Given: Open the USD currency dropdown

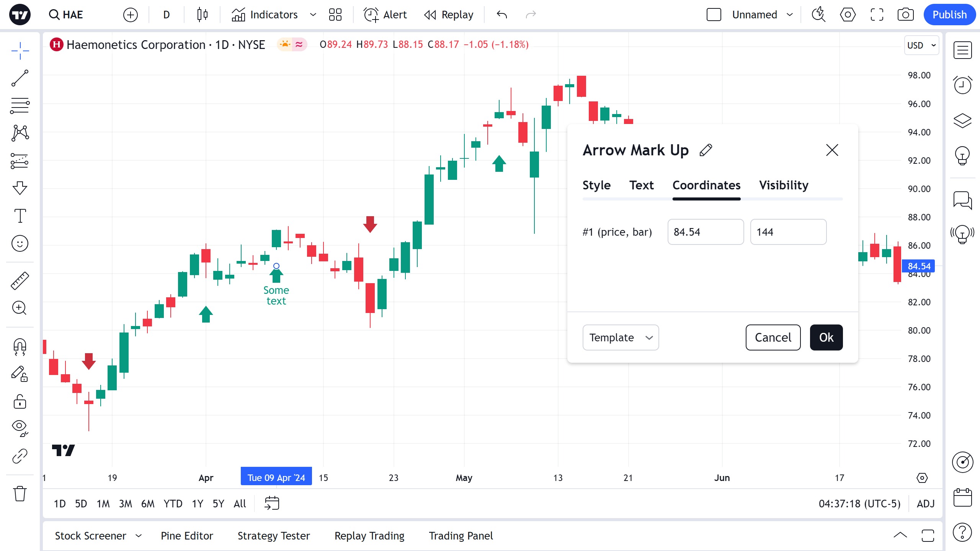Looking at the screenshot, I should point(921,45).
